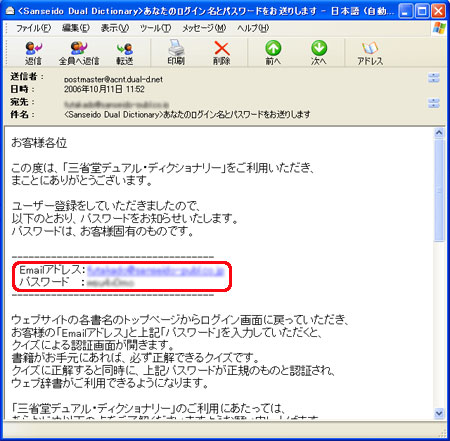Viewport: 450px width, 441px height.
Task: Click the scrollbar up arrow
Action: click(439, 133)
